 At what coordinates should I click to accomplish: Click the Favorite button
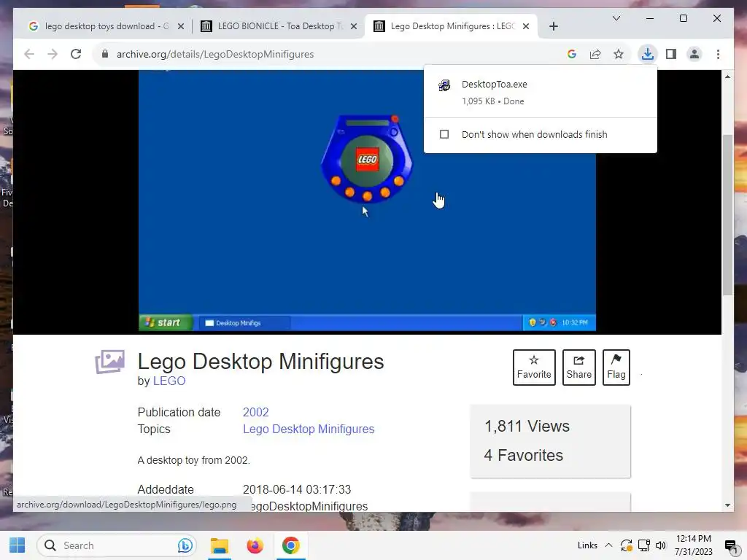[534, 367]
